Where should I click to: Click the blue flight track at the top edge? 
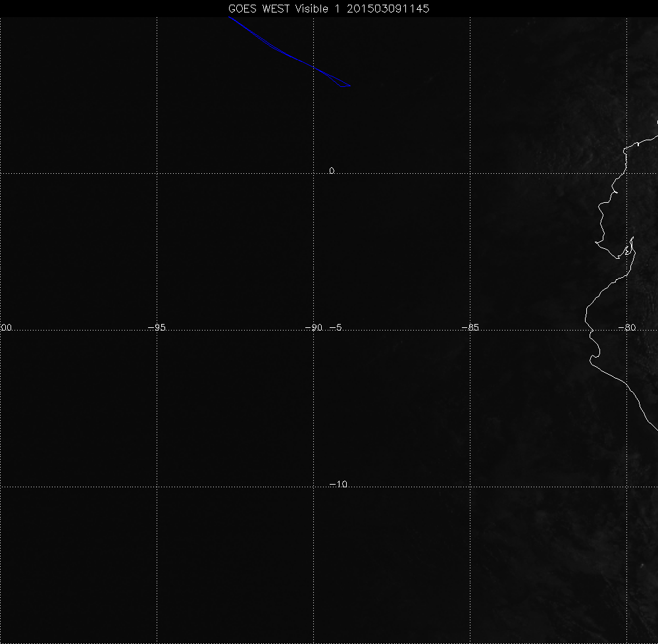pyautogui.click(x=230, y=18)
